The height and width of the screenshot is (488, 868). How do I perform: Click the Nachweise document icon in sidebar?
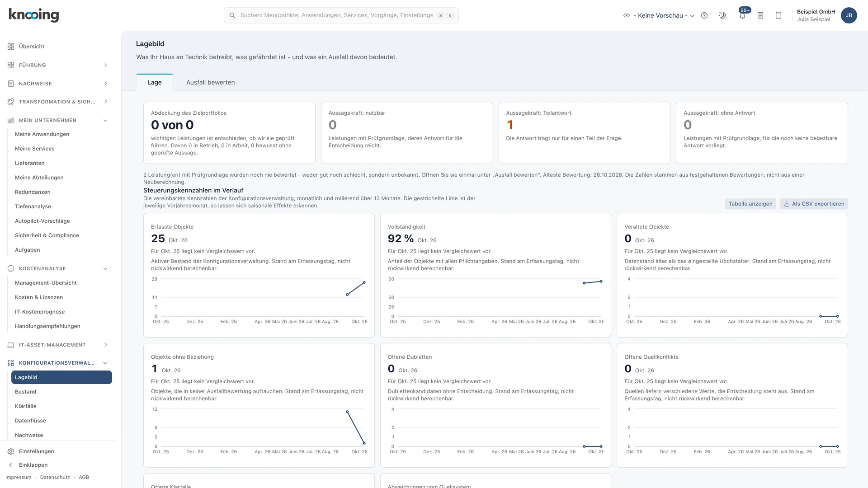11,84
